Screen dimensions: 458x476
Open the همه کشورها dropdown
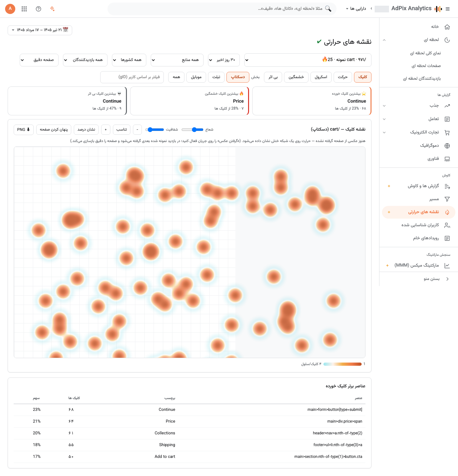pyautogui.click(x=129, y=60)
